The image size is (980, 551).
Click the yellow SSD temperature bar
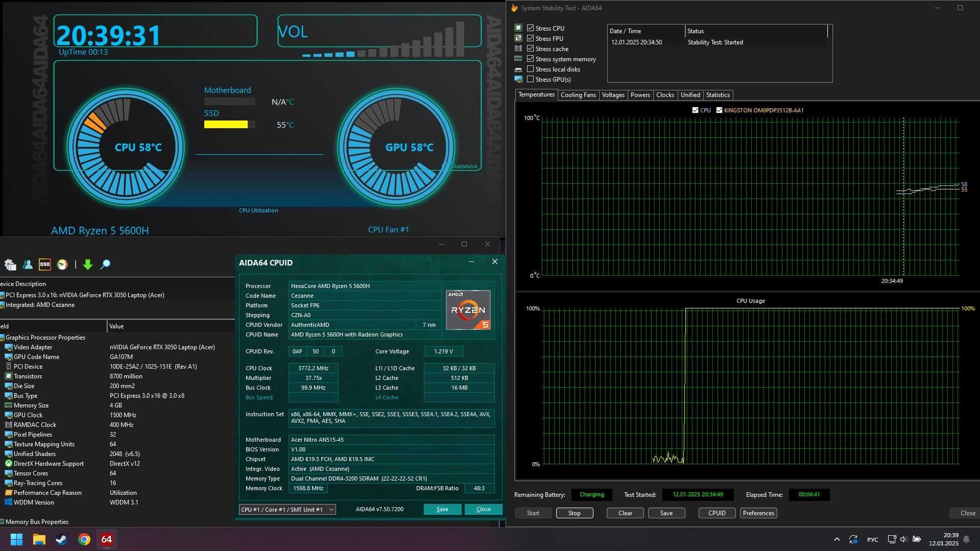[x=226, y=124]
